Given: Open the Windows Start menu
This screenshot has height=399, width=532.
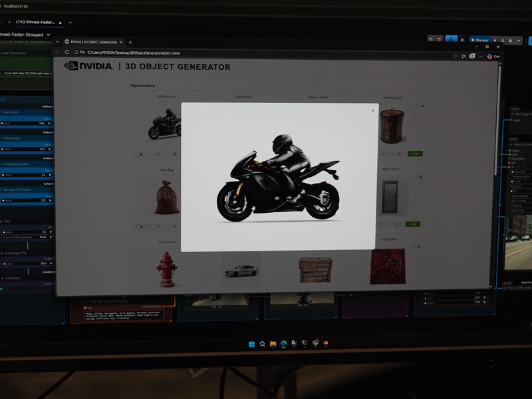Looking at the screenshot, I should coord(251,344).
